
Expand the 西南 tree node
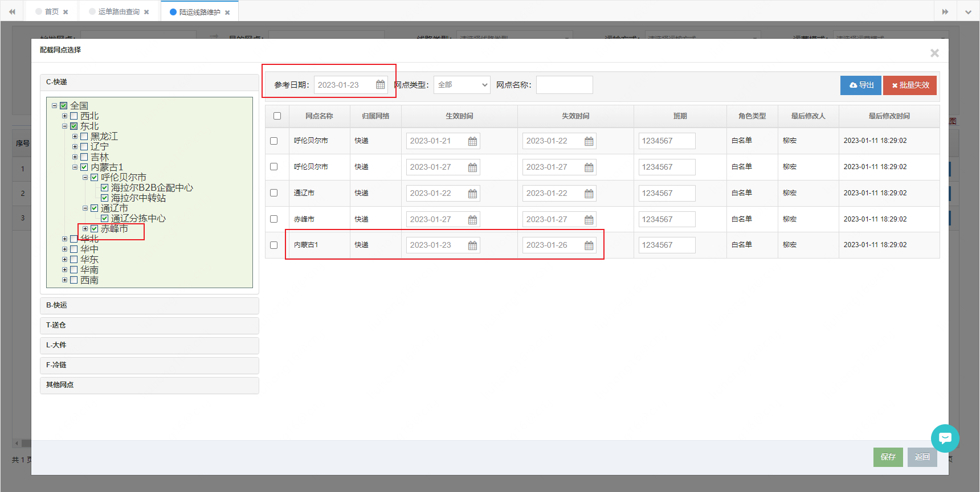point(64,280)
